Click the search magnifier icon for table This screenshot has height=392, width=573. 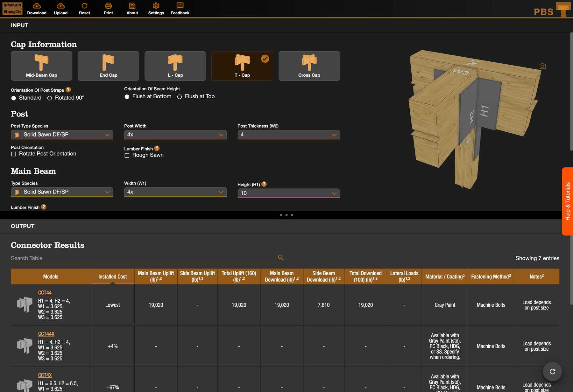point(281,257)
